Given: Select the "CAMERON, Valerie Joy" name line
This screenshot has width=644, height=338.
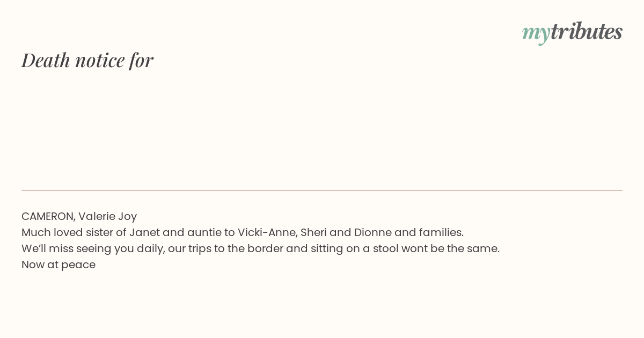Looking at the screenshot, I should (79, 216).
